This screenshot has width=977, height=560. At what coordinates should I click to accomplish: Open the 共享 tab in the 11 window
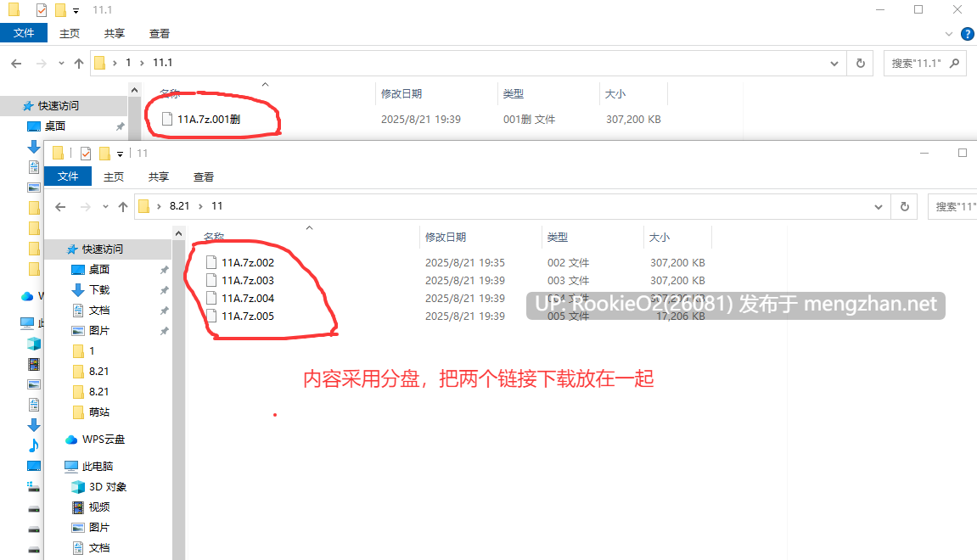pyautogui.click(x=158, y=176)
